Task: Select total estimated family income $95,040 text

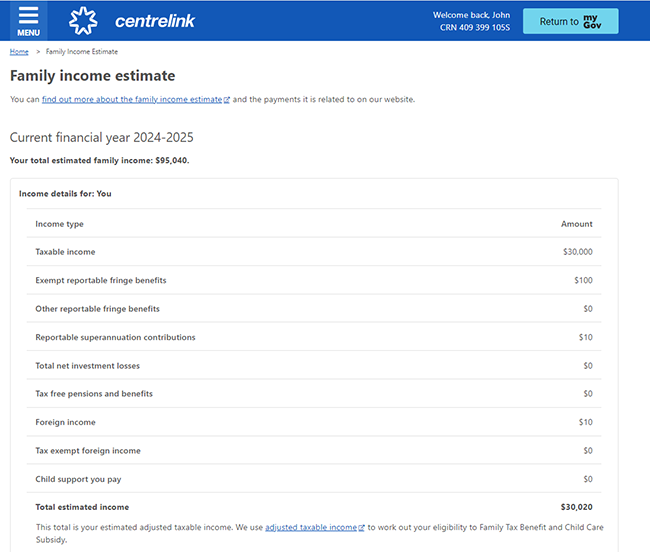Action: (99, 160)
